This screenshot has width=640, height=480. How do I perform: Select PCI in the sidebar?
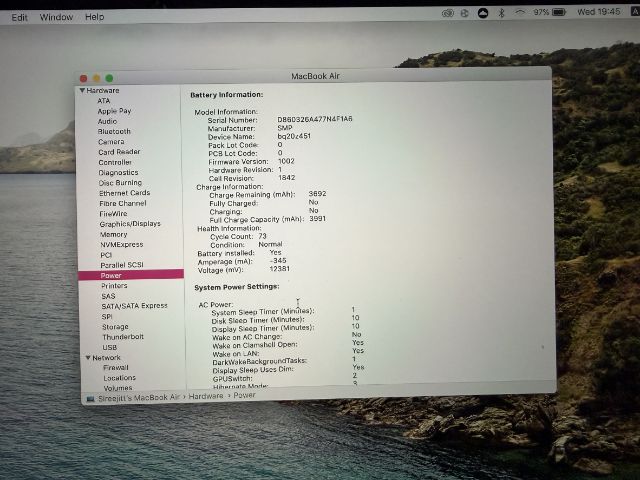(x=106, y=255)
